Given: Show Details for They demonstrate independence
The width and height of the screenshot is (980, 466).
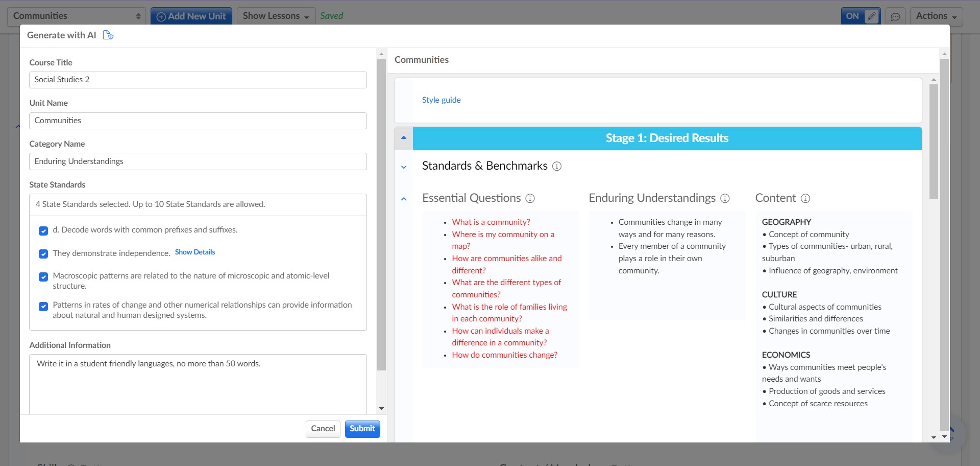Looking at the screenshot, I should (x=195, y=252).
